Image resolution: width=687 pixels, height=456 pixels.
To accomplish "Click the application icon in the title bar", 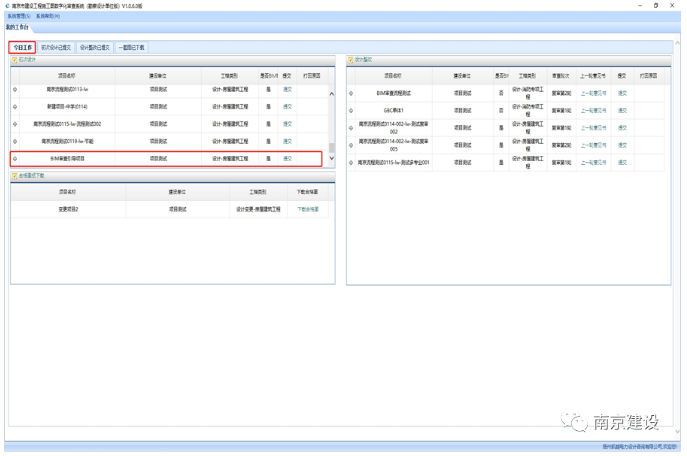I will tap(7, 6).
